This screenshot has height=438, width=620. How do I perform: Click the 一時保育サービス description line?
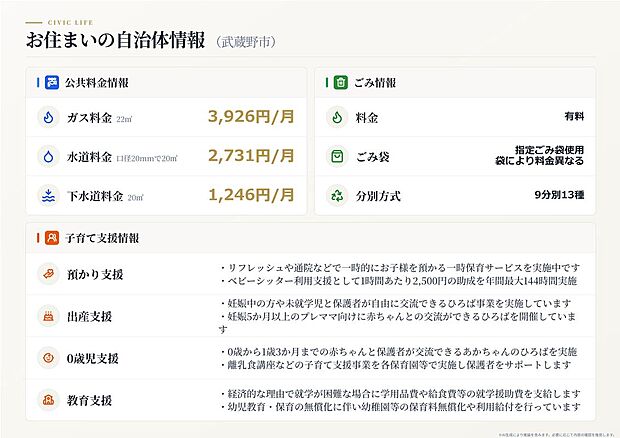tap(399, 268)
